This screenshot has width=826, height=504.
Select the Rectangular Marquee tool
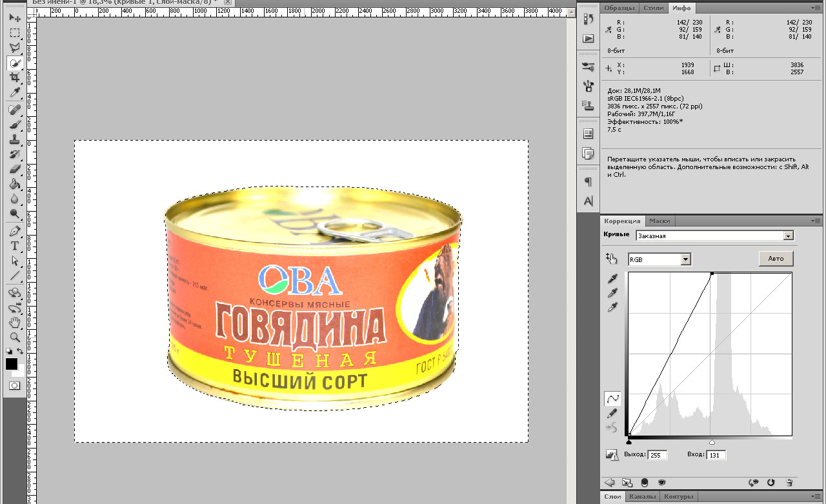pyautogui.click(x=14, y=32)
